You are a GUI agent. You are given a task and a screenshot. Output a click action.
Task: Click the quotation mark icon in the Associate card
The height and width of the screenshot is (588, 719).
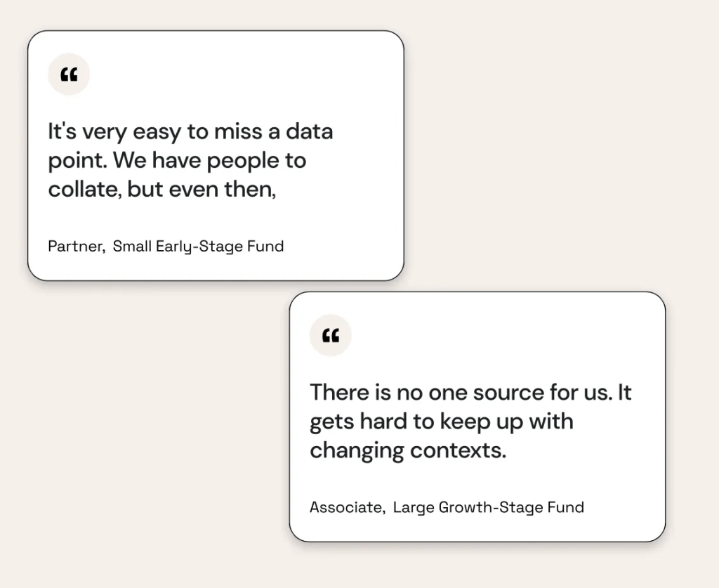click(x=331, y=336)
